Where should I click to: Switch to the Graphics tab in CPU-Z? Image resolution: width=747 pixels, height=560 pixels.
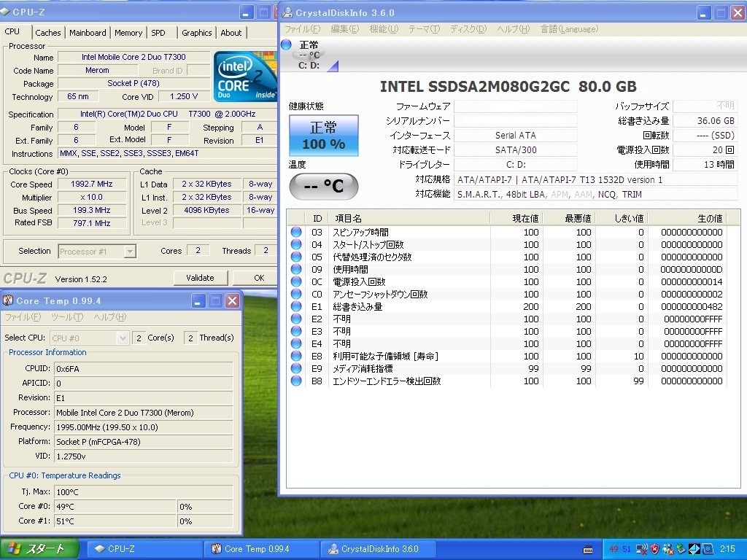pyautogui.click(x=197, y=33)
